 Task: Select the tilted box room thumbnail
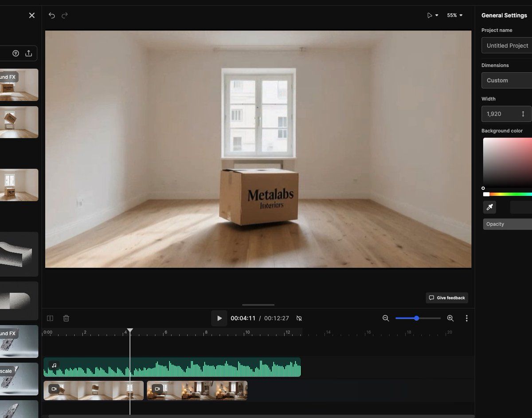[x=19, y=122]
